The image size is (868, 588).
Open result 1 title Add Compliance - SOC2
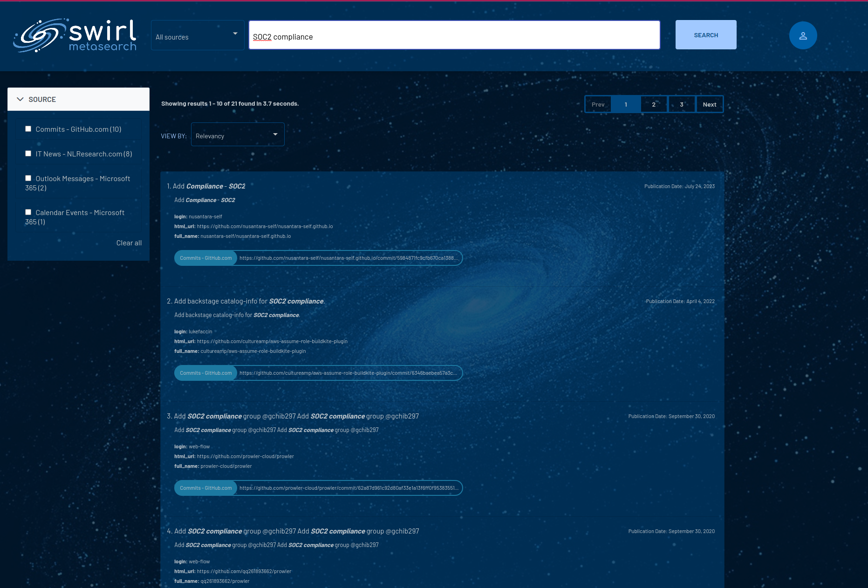coord(209,186)
